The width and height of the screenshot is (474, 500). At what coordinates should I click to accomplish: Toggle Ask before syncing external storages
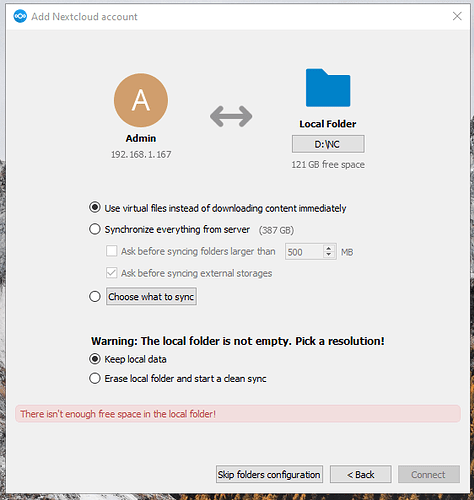(x=111, y=273)
